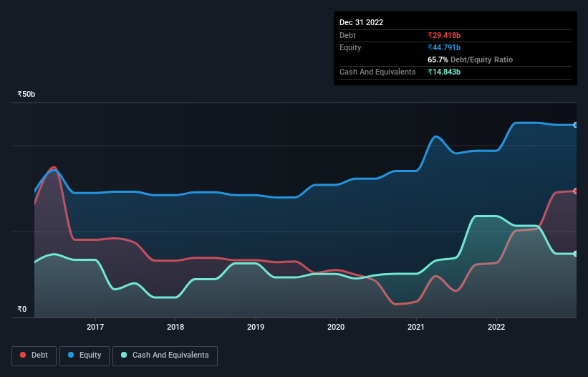Select the Equity endpoint marker on chart
Screen dimensions: 588x377
point(576,125)
